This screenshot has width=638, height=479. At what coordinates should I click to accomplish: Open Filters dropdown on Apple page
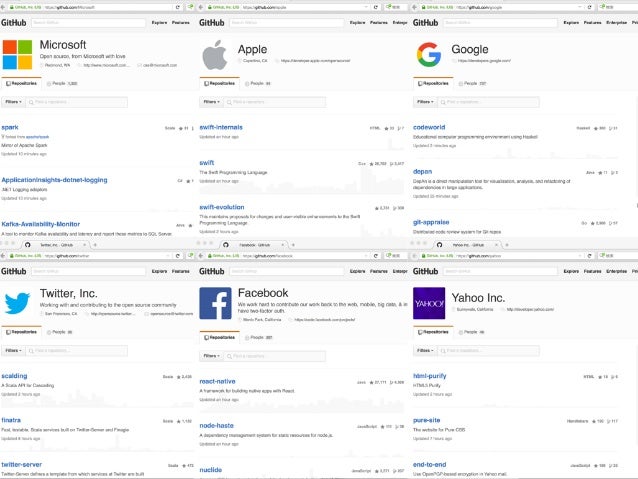coord(212,102)
